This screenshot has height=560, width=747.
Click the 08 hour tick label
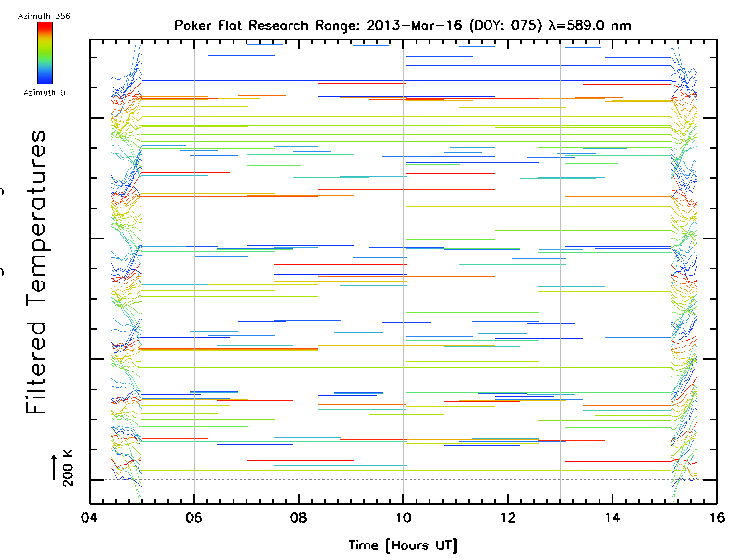point(298,518)
